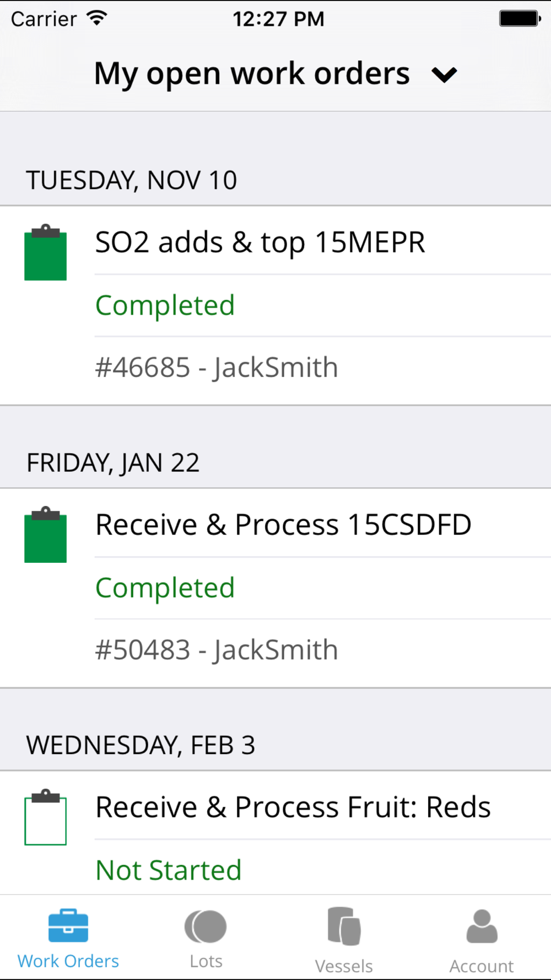Viewport: 551px width, 980px height.
Task: Tap the empty clipboard for Receive & Process Fruit: Reds
Action: 46,817
